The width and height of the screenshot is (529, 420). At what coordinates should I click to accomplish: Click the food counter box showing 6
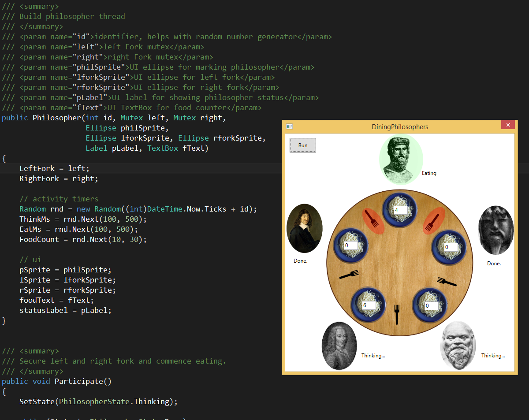coord(369,305)
